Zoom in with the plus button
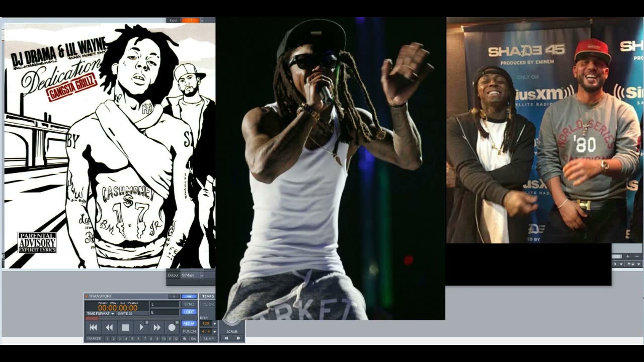 point(628,256)
